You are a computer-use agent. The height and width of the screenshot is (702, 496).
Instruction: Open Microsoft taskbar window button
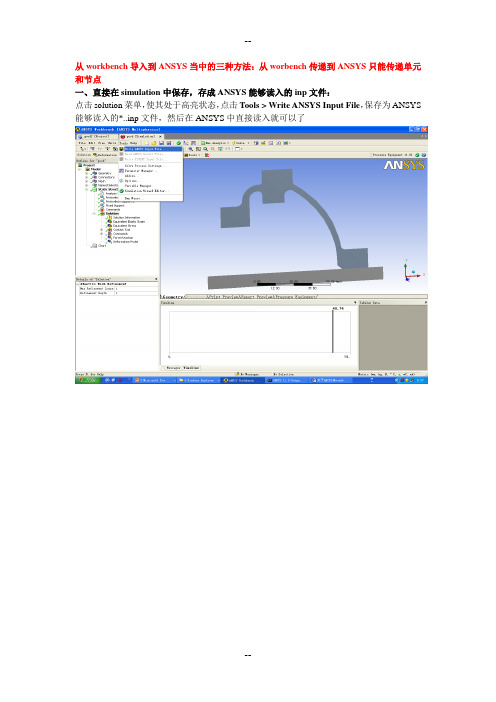click(155, 380)
